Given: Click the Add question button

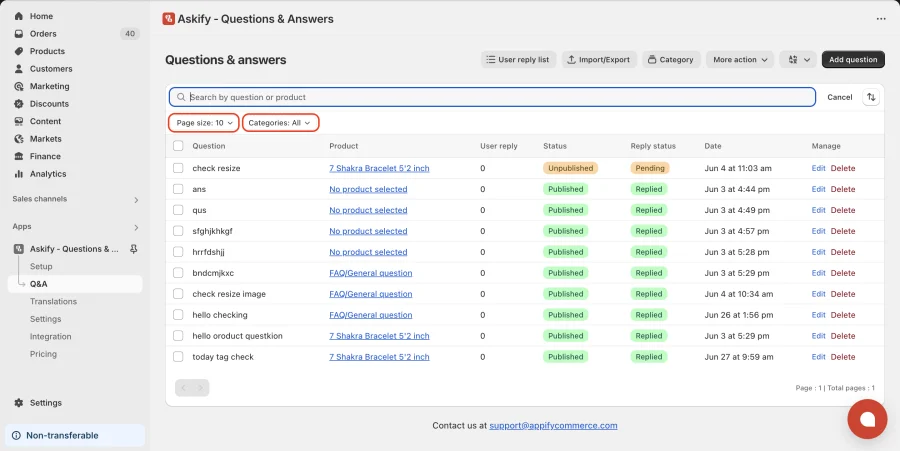Looking at the screenshot, I should [853, 60].
